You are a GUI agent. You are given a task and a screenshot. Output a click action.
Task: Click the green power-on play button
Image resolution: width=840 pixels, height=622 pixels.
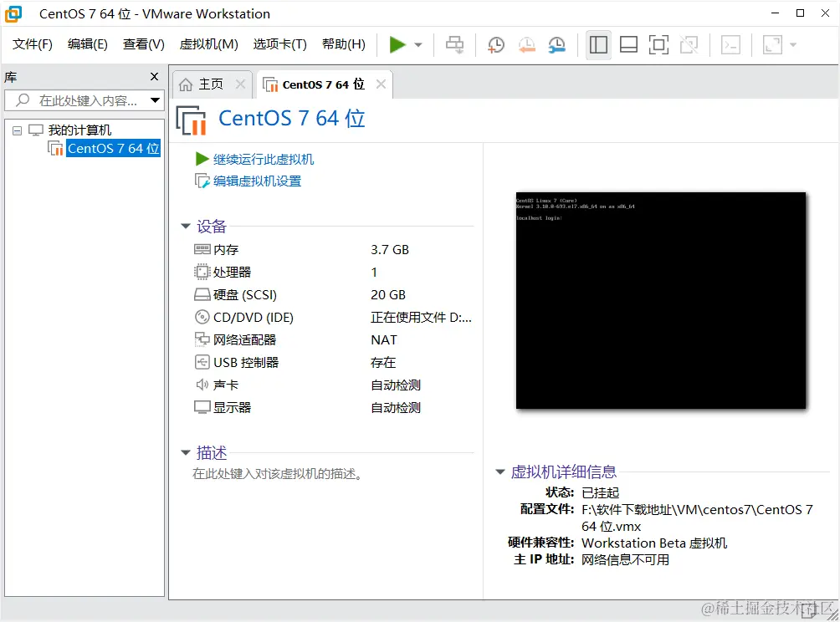397,45
